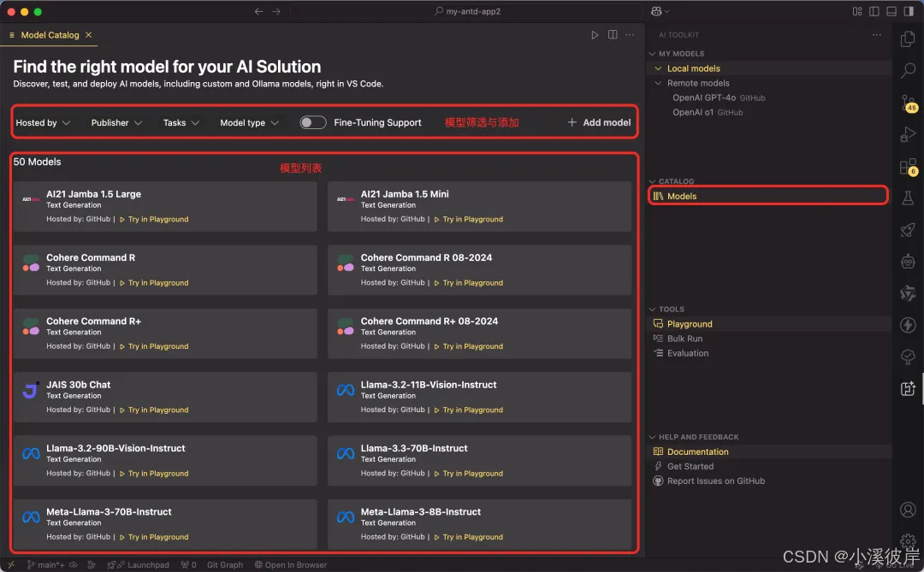Select the Model Catalog tab
The height and width of the screenshot is (572, 924).
pos(50,35)
